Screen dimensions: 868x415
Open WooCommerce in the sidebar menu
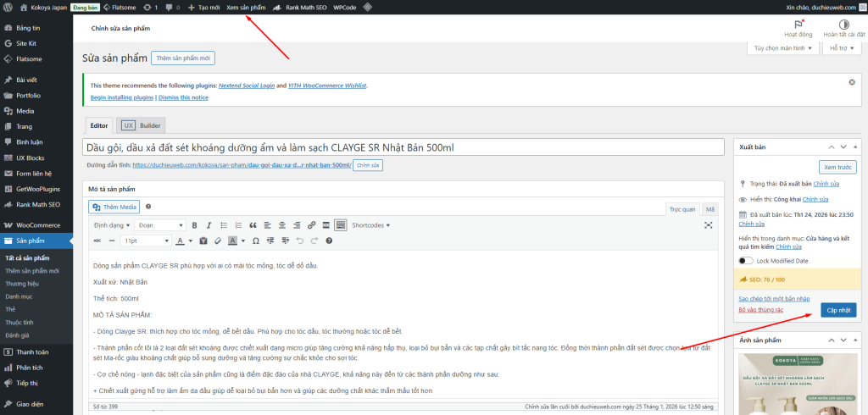point(36,225)
